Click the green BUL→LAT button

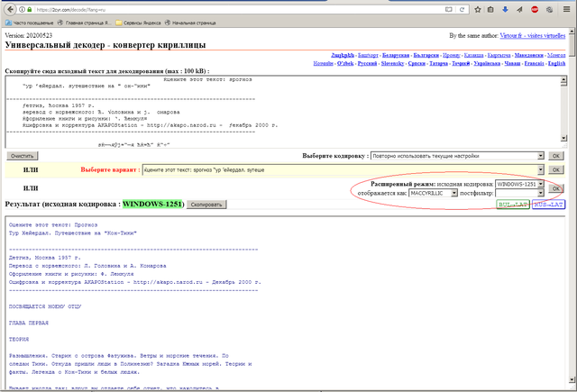pyautogui.click(x=513, y=205)
